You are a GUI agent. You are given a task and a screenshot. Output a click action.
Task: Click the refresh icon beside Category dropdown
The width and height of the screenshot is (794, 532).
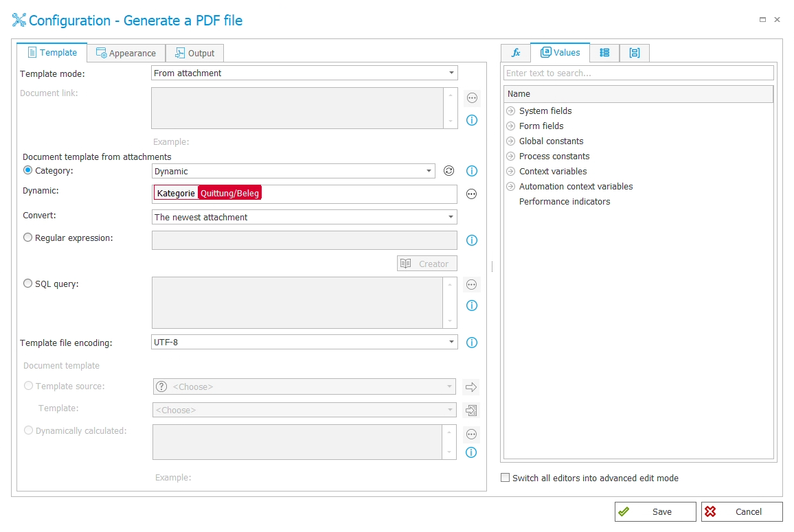coord(449,171)
